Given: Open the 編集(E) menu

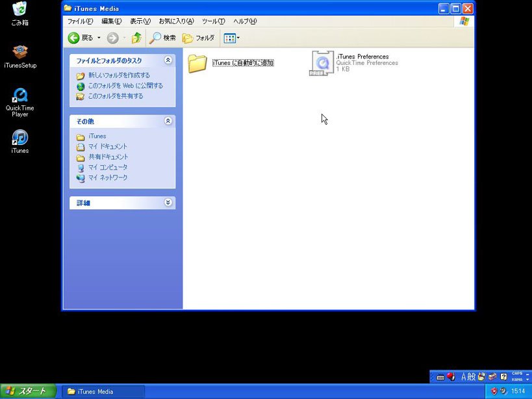Looking at the screenshot, I should pos(111,21).
